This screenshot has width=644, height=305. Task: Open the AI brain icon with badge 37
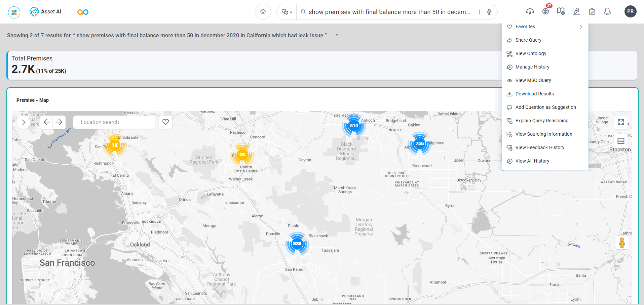[545, 11]
